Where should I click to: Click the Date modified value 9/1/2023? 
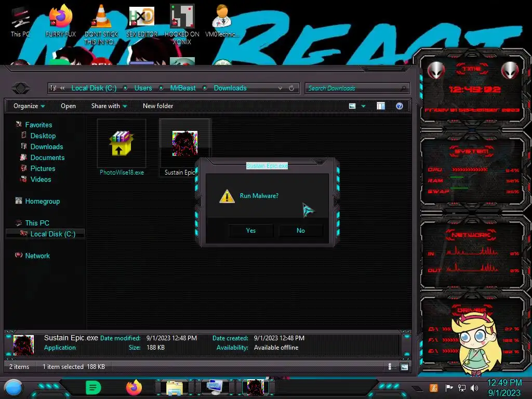pyautogui.click(x=171, y=338)
